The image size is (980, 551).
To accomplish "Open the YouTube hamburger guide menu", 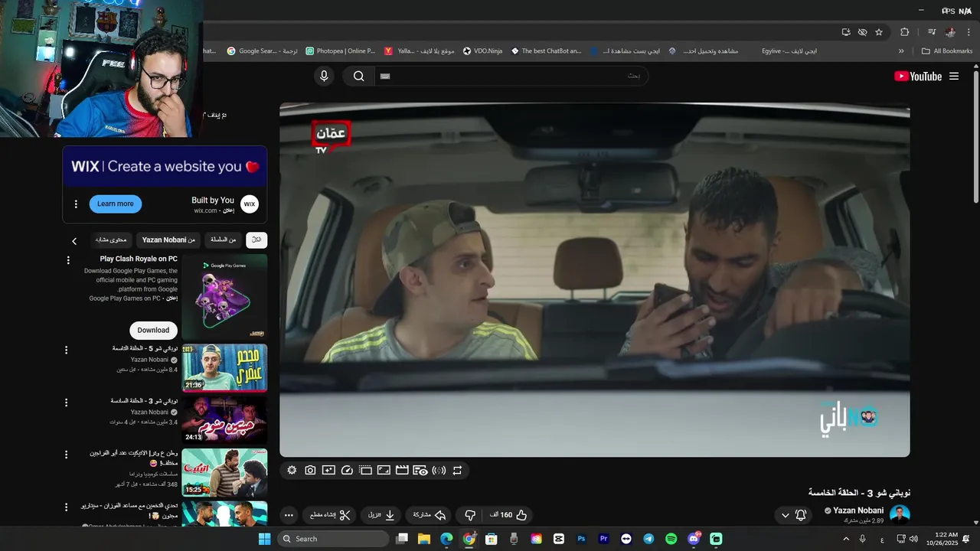I will coord(954,76).
